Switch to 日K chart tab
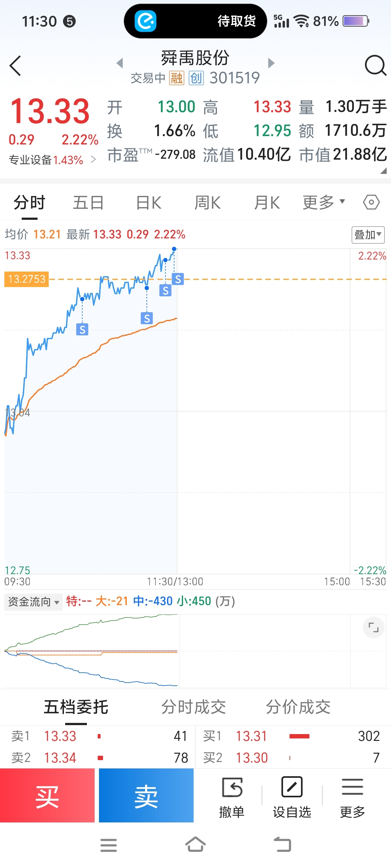 148,203
